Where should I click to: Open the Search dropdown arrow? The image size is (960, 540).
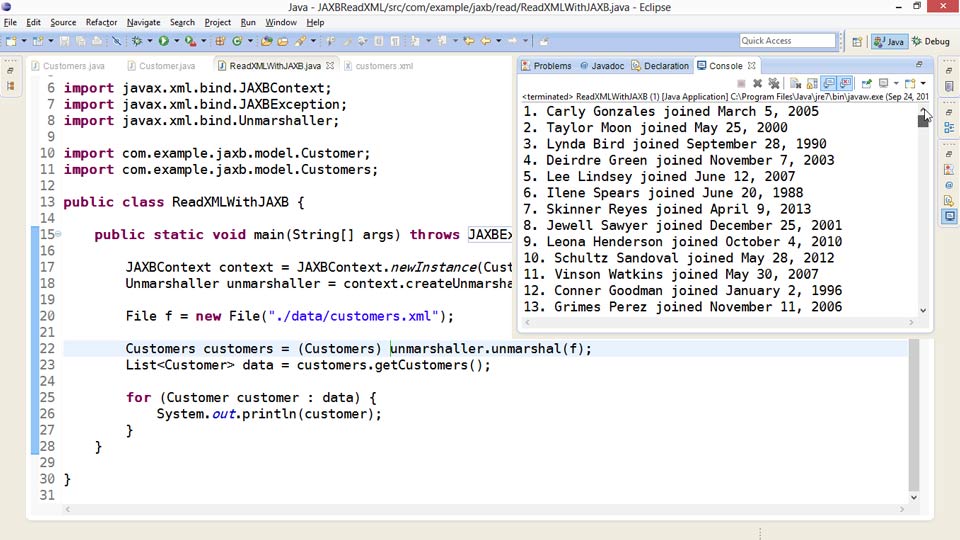pos(313,41)
